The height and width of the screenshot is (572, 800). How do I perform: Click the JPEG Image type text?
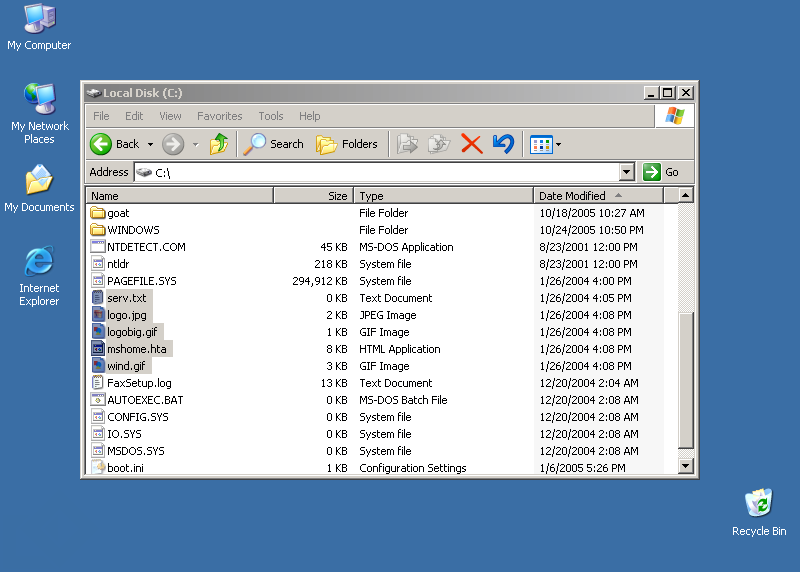pos(388,315)
